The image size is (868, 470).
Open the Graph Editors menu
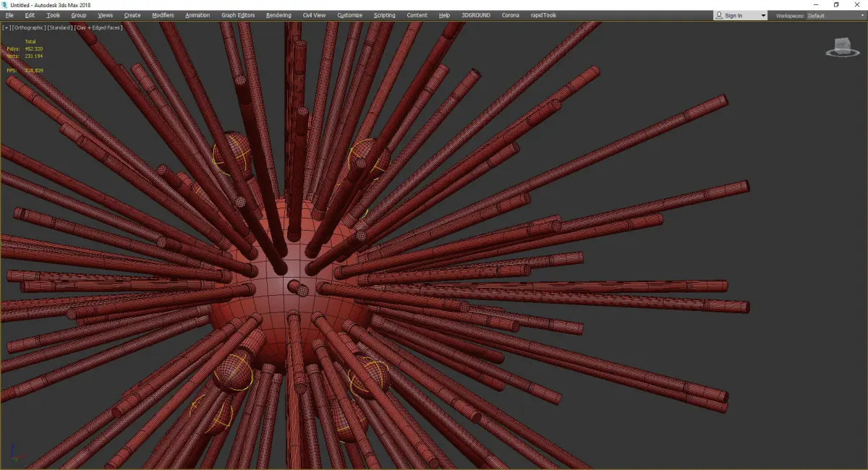click(x=239, y=15)
